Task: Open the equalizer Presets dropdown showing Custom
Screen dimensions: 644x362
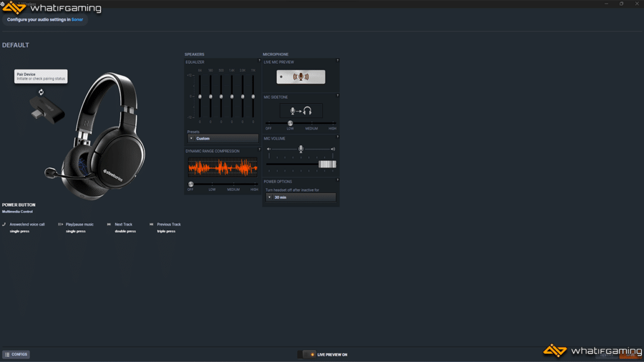Action: pos(223,138)
